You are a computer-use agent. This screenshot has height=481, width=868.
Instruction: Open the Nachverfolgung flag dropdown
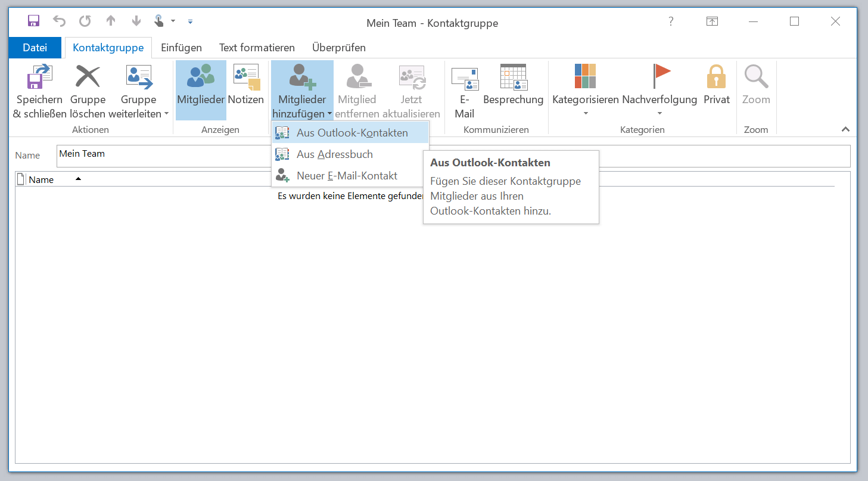point(659,91)
